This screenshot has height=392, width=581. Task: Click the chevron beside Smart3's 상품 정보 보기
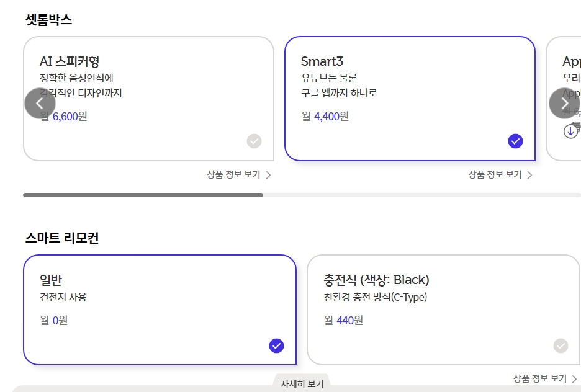click(x=529, y=175)
